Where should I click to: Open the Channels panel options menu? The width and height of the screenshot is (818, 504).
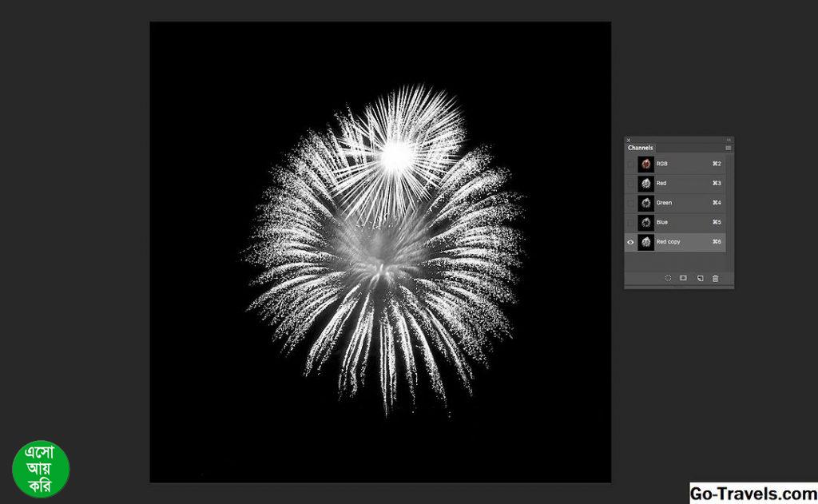pos(728,148)
